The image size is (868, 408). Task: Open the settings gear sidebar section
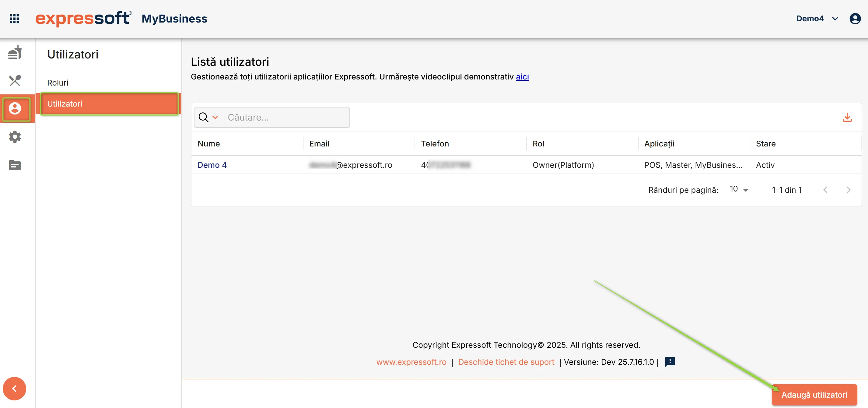pyautogui.click(x=15, y=137)
